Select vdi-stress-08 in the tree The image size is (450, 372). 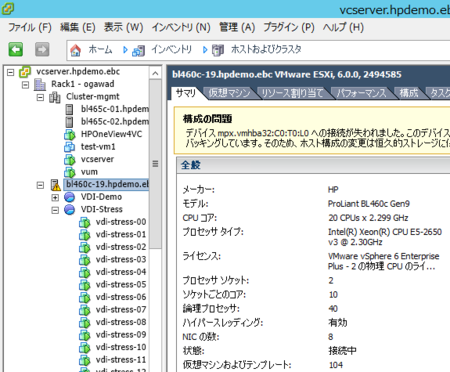[121, 322]
